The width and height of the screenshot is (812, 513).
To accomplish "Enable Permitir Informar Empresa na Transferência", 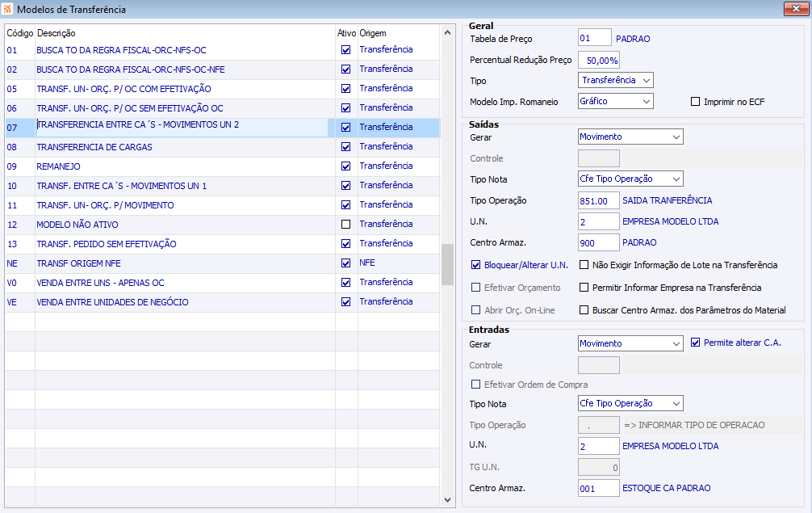I will coord(584,287).
